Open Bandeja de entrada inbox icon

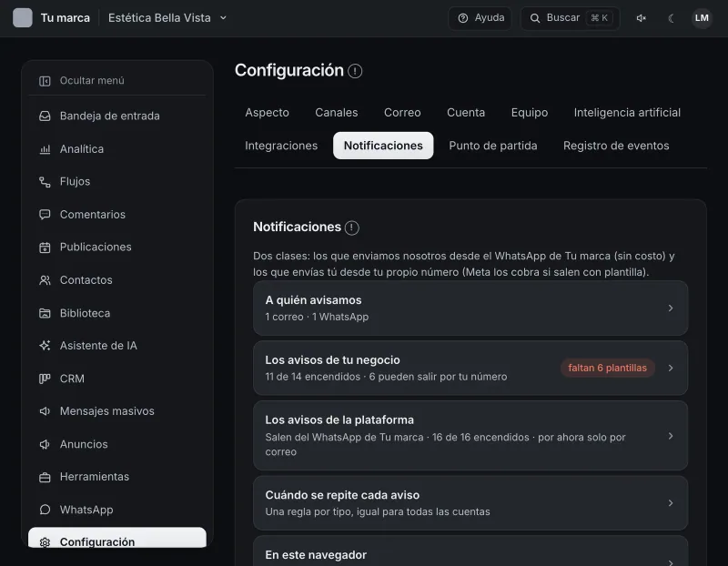coord(45,116)
